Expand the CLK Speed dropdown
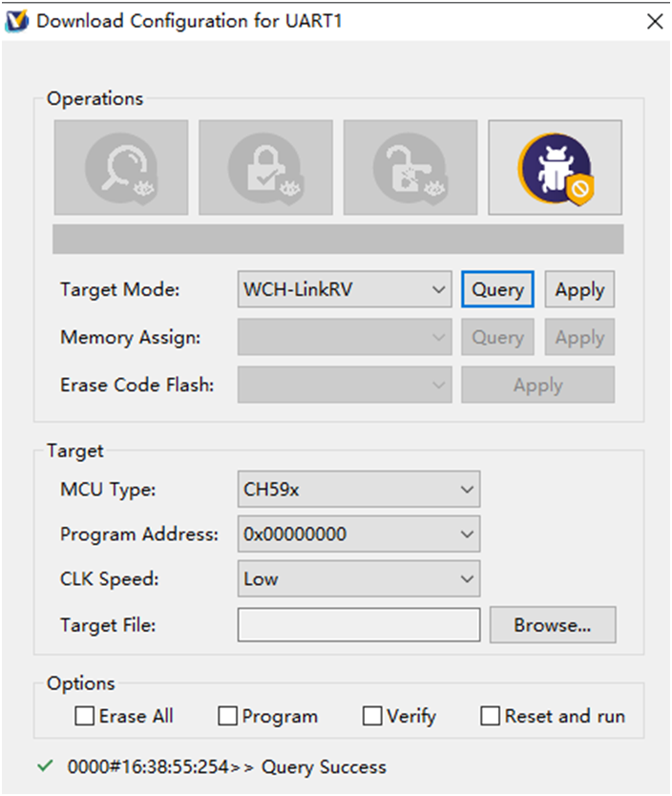Screen dimensions: 672x796 (359, 578)
